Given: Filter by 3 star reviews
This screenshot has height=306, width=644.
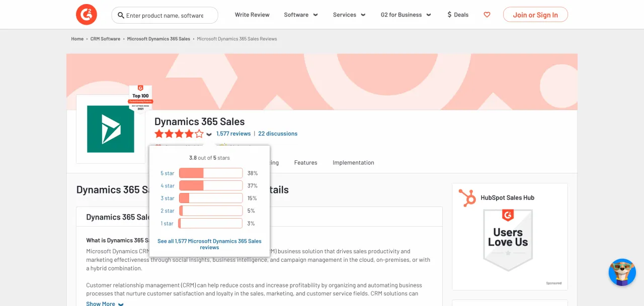Looking at the screenshot, I should [168, 198].
